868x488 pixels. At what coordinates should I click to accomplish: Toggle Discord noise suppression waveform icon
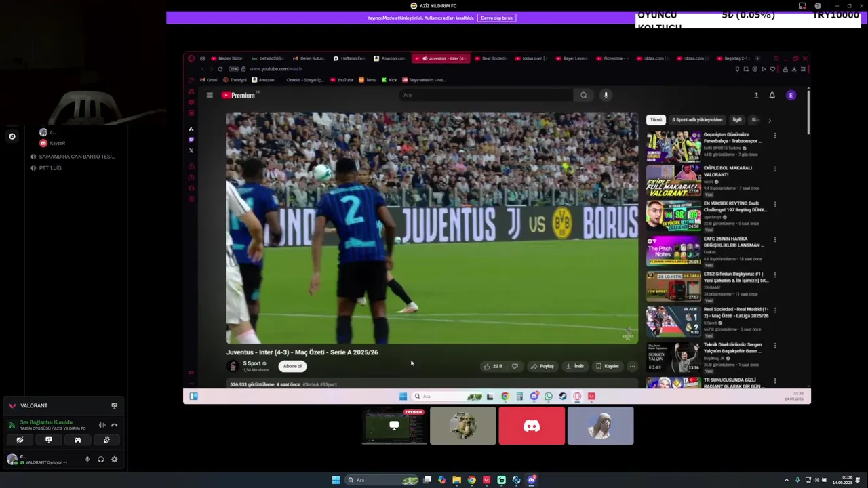click(102, 425)
